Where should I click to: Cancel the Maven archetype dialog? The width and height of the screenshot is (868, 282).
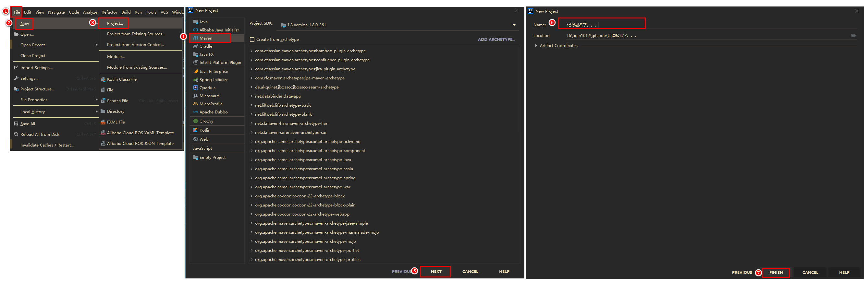point(470,271)
